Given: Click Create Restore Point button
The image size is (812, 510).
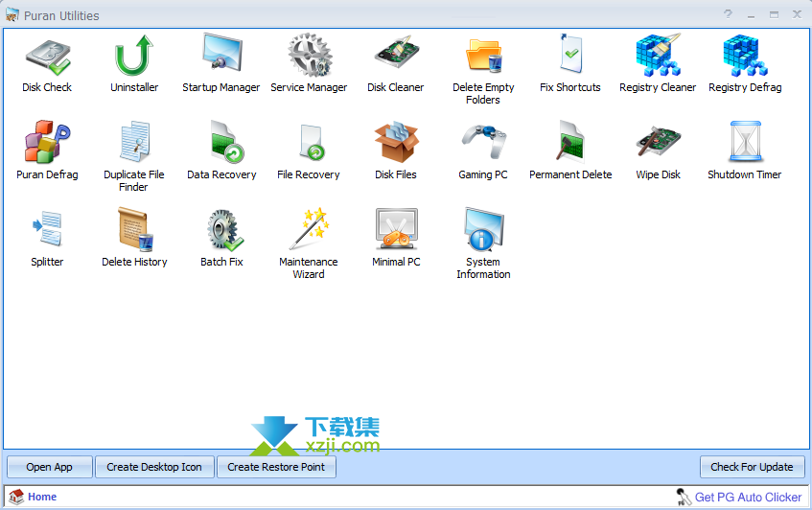Looking at the screenshot, I should (276, 467).
